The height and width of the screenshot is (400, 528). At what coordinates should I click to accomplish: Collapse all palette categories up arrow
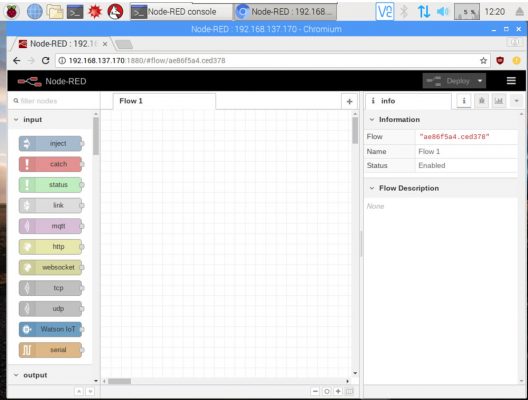pos(79,391)
